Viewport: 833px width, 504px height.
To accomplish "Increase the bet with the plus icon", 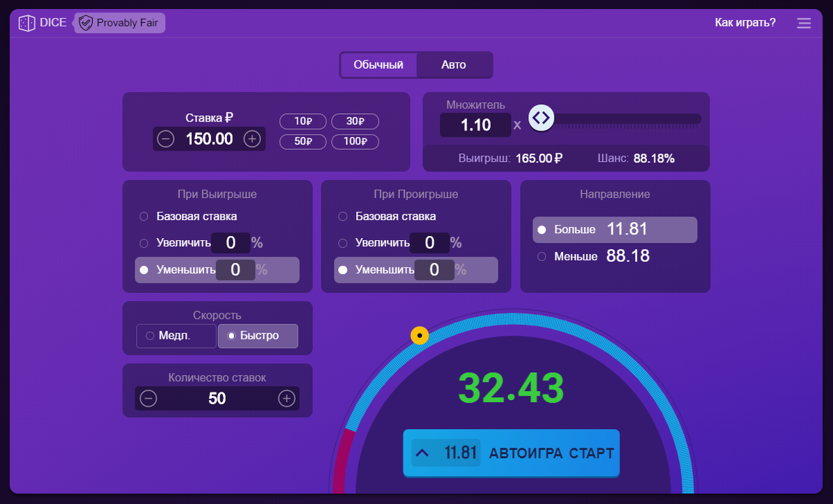I will [252, 139].
